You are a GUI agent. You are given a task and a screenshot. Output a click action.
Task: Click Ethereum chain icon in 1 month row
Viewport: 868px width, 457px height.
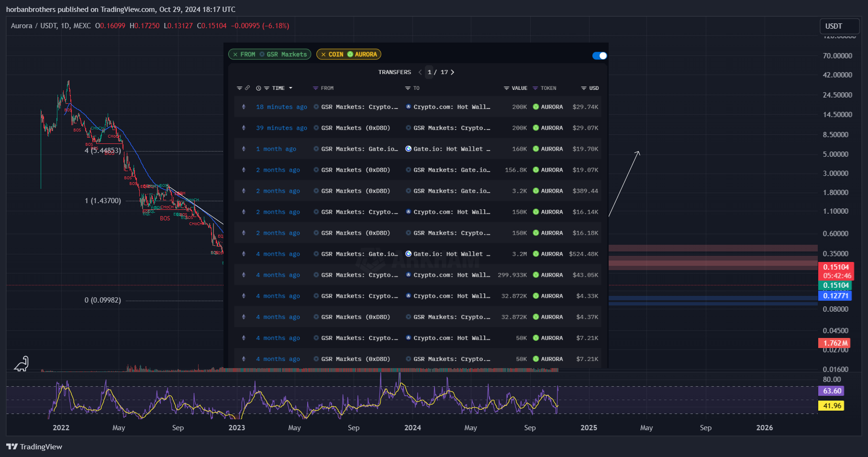(x=244, y=149)
